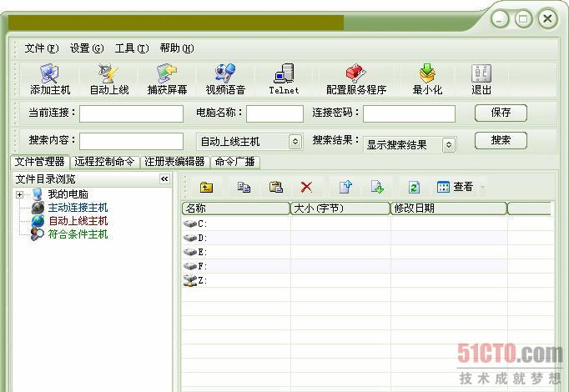
Task: Refresh the file list icon
Action: pyautogui.click(x=414, y=187)
